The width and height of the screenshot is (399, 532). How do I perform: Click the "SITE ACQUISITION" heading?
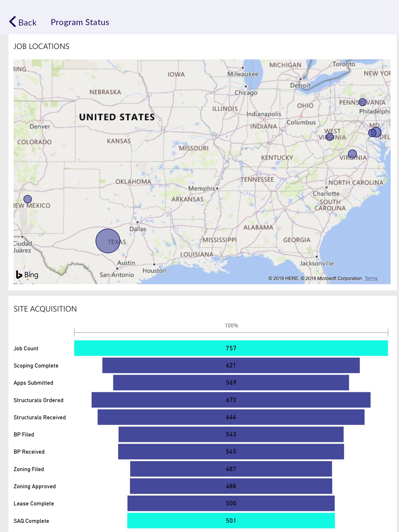point(45,309)
